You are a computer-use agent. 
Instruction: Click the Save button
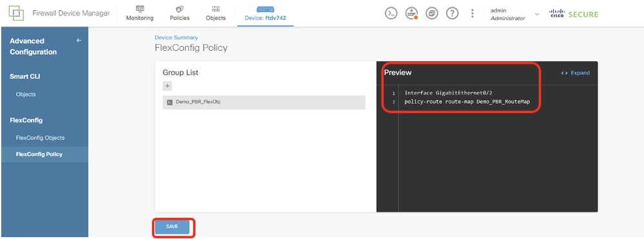[x=172, y=227]
